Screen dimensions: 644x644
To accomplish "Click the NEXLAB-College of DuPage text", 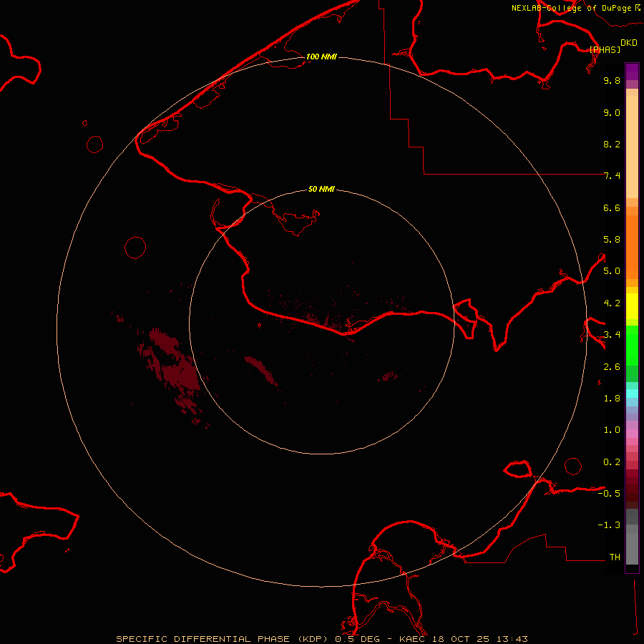I will point(572,8).
